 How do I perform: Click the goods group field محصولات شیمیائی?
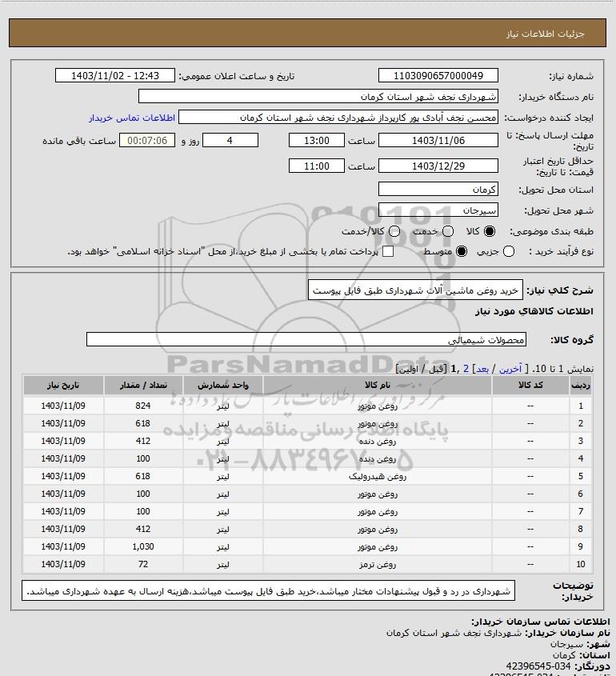coord(306,339)
